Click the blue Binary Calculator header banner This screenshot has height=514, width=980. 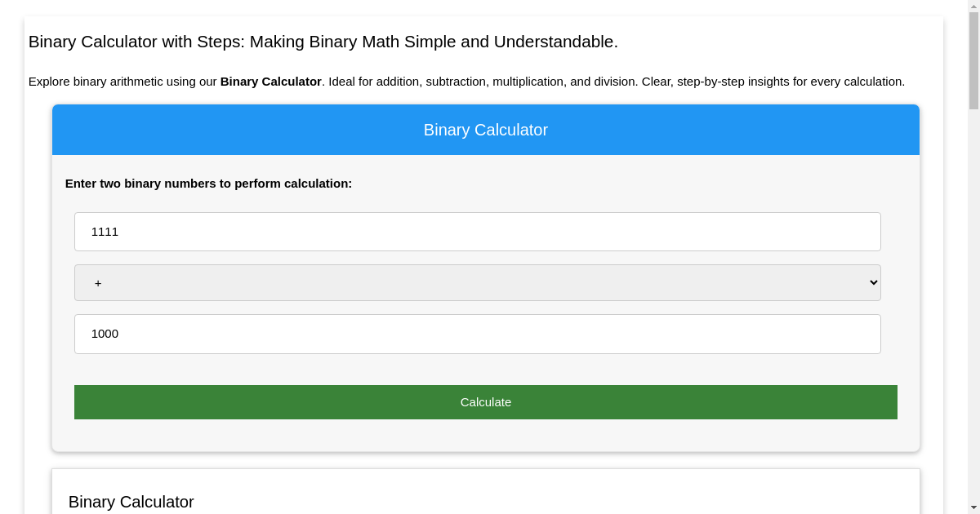coord(486,130)
